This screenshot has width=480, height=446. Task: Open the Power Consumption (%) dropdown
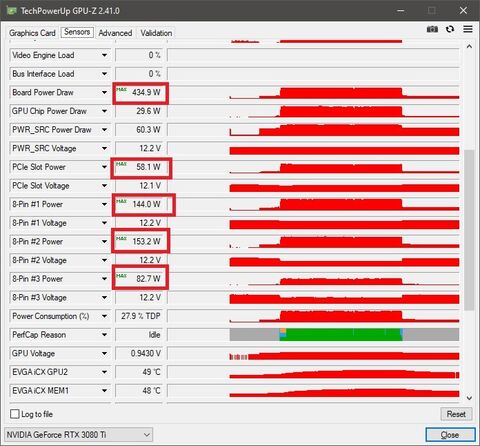pyautogui.click(x=104, y=316)
